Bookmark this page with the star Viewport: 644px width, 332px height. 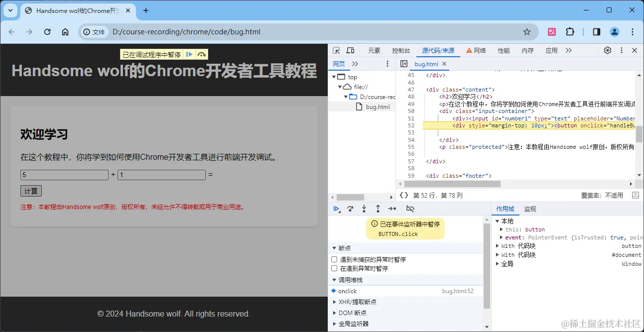click(x=527, y=32)
